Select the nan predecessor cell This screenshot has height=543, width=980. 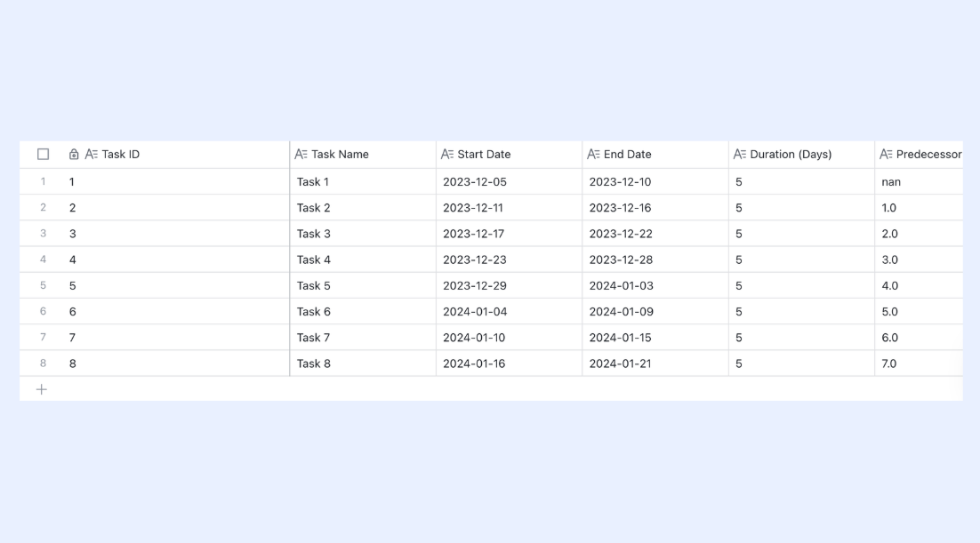[x=920, y=182]
